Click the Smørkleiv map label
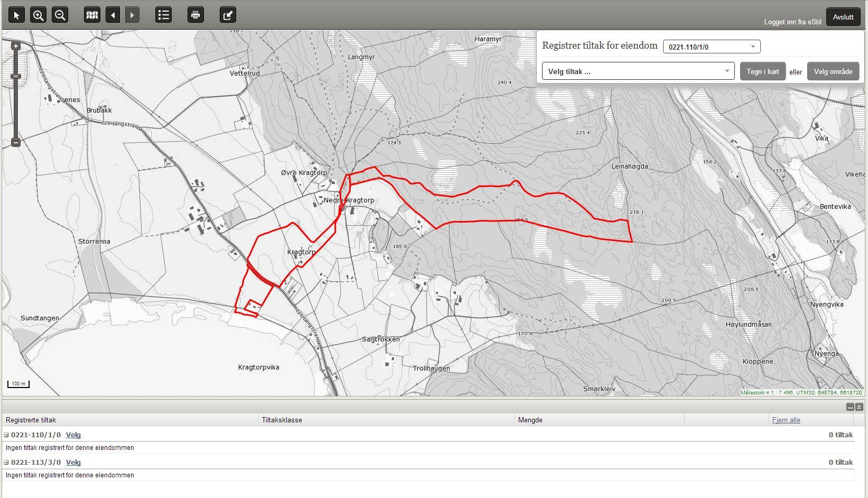The width and height of the screenshot is (868, 498). [599, 389]
